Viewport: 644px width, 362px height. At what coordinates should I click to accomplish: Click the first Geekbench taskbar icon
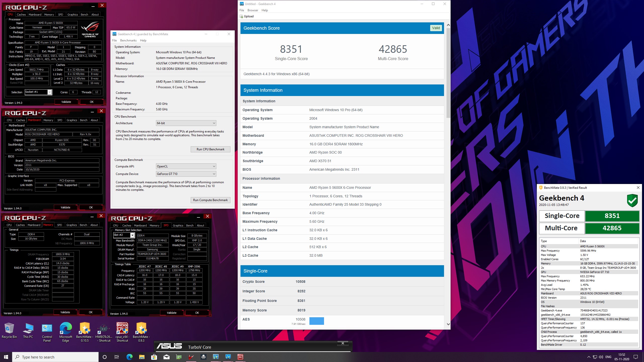[x=216, y=357]
